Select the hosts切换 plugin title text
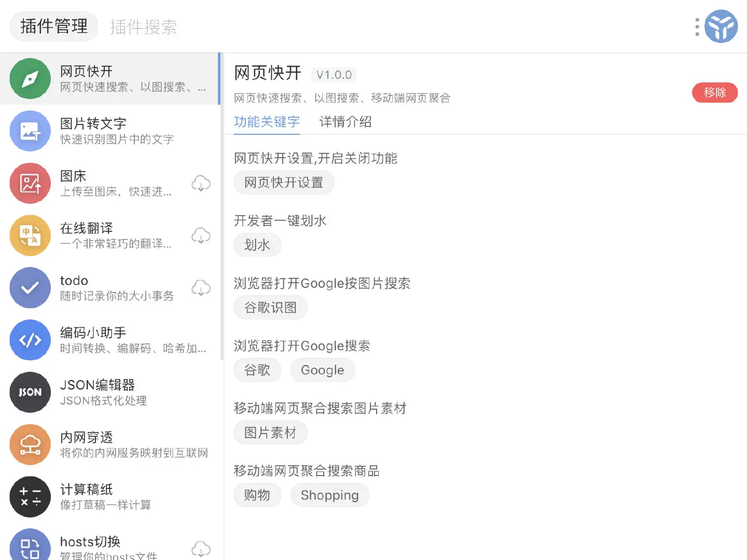This screenshot has width=747, height=560. click(90, 542)
